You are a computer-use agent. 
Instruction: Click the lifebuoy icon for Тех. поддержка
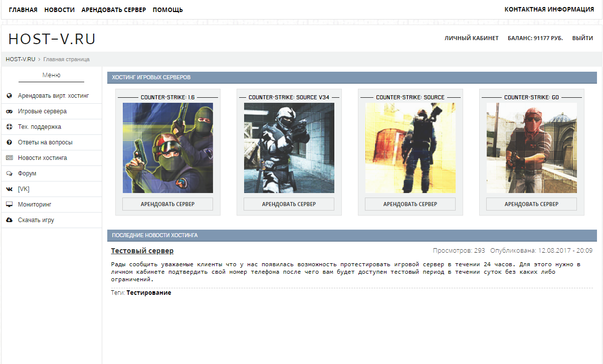coord(9,127)
